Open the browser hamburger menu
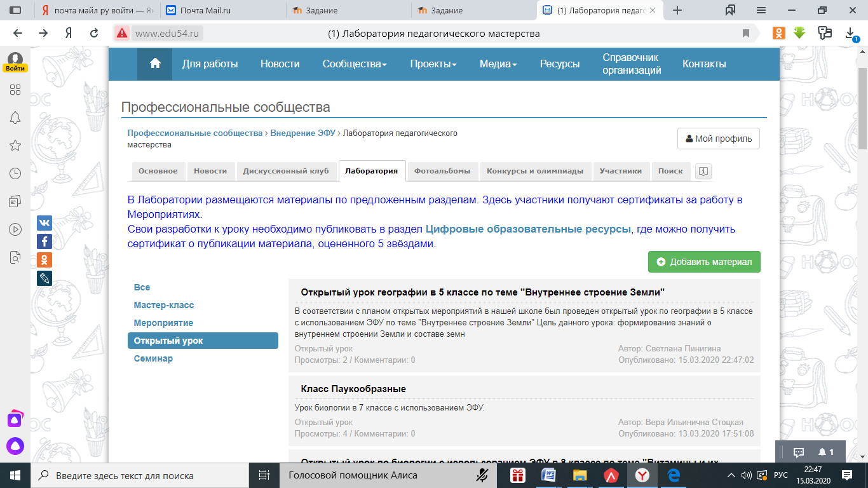 761,10
